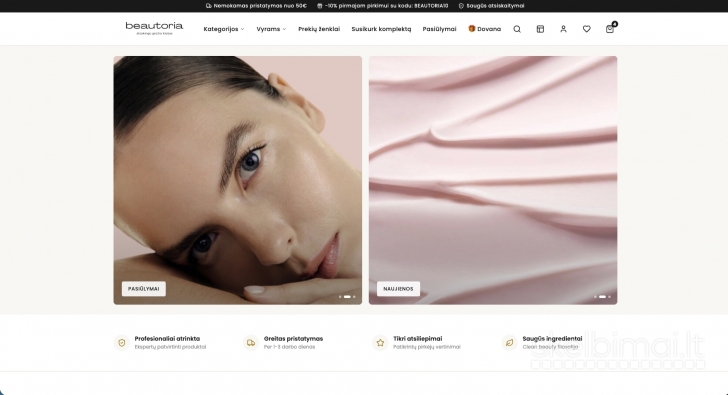The height and width of the screenshot is (395, 728).
Task: Click the Greitas pristatymas heading
Action: 293,339
